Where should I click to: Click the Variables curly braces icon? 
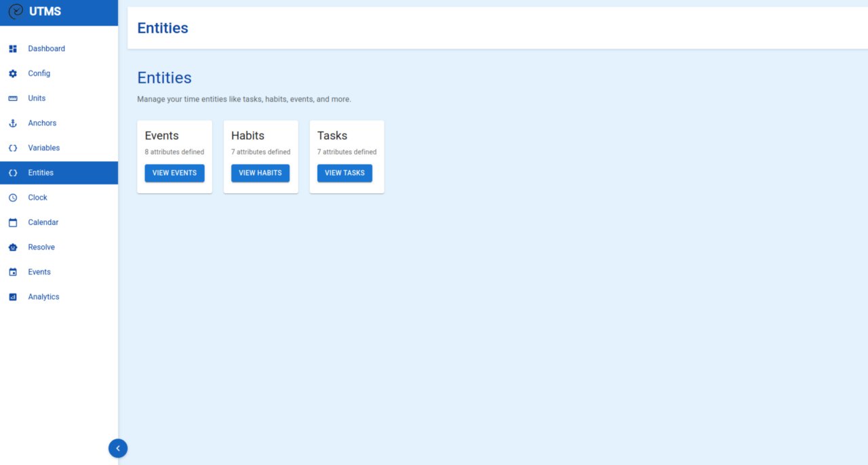click(12, 148)
